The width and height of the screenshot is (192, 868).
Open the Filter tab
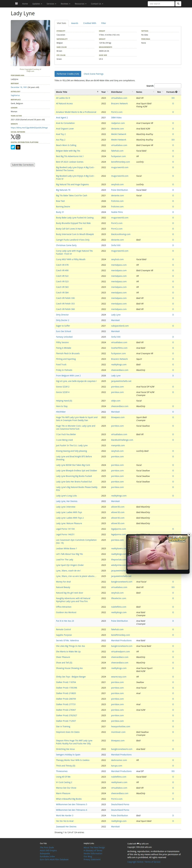[104, 23]
